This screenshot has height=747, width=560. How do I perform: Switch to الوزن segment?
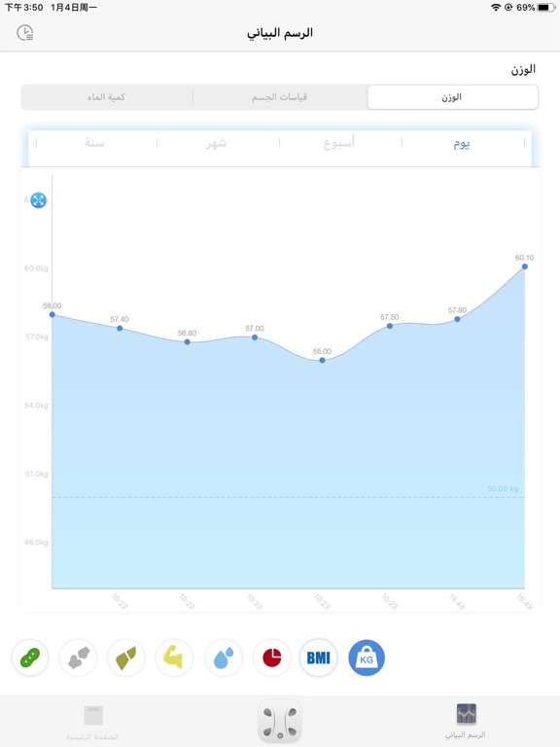452,97
